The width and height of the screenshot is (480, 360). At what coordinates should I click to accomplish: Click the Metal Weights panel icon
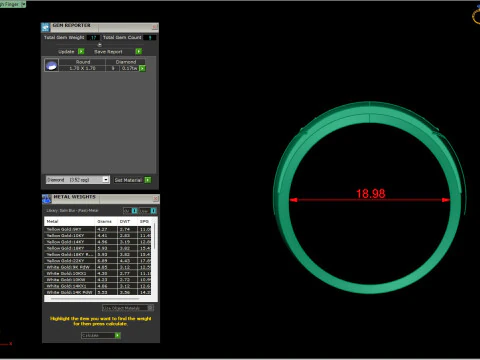click(x=47, y=199)
